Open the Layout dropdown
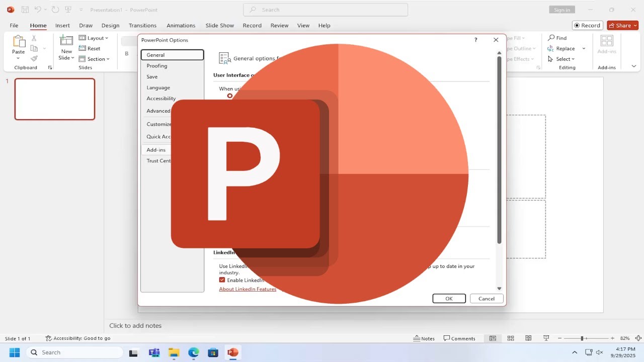Image resolution: width=644 pixels, height=362 pixels. 94,38
